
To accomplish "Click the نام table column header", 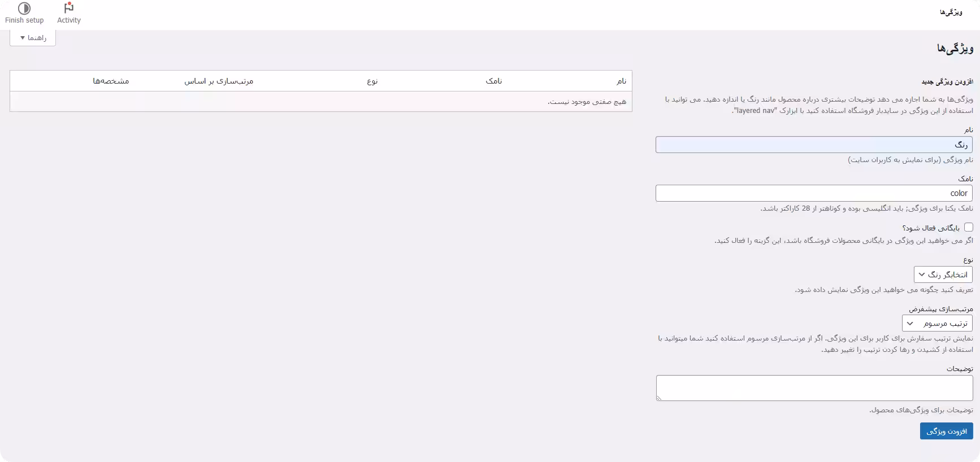I will (621, 81).
